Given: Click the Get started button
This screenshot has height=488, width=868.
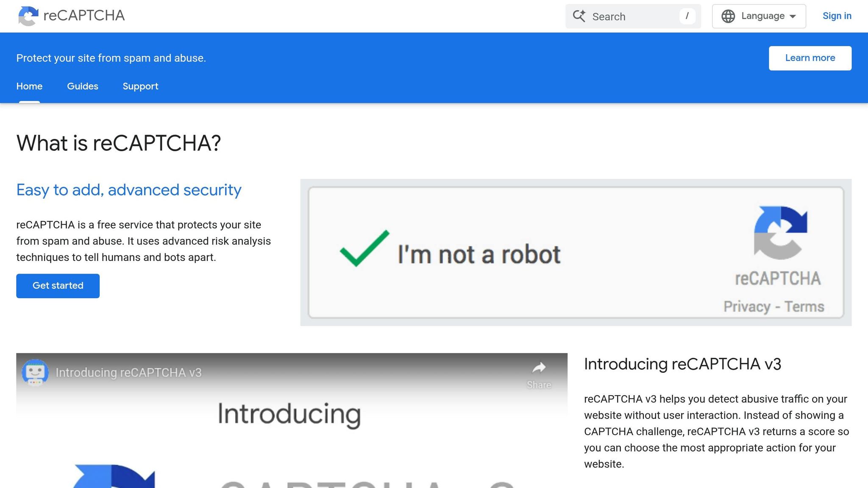Looking at the screenshot, I should click(x=58, y=286).
